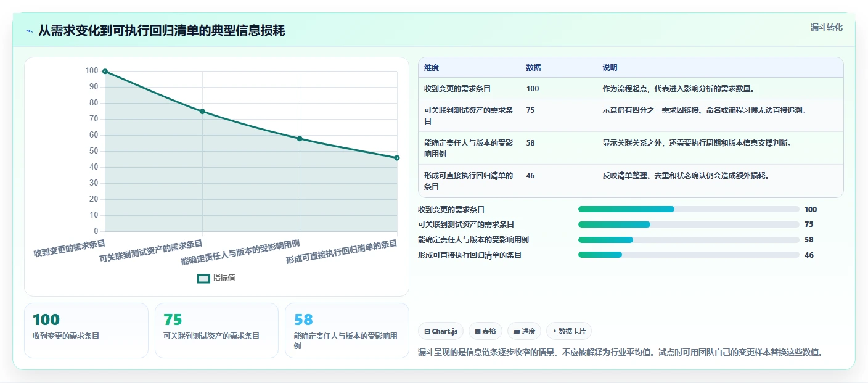The height and width of the screenshot is (383, 868).
Task: Click the 能确定责任人与版本的受影响用例 progress bar
Action: (x=689, y=239)
